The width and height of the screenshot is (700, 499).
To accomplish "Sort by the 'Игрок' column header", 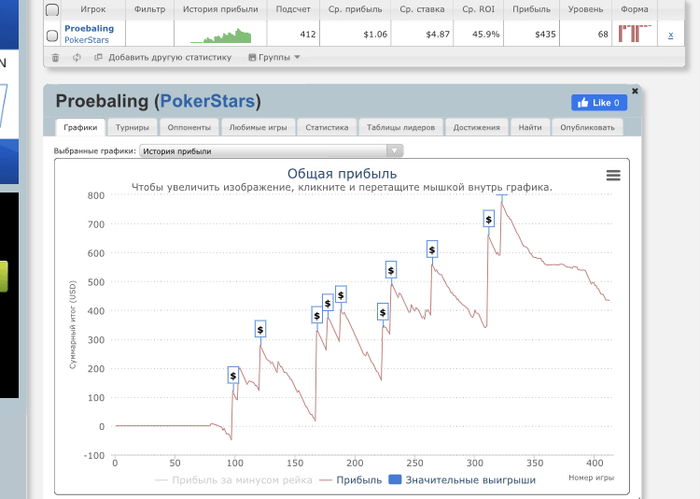I will (x=93, y=9).
